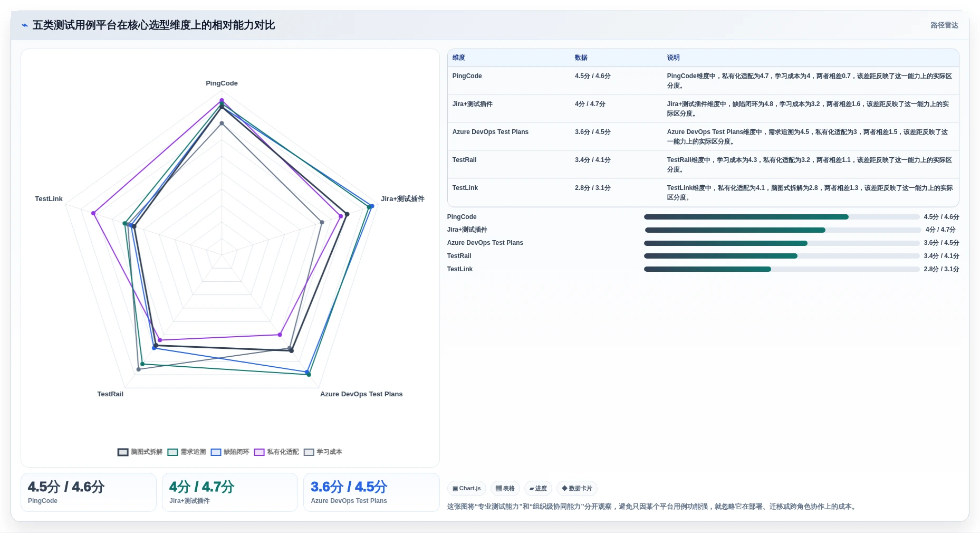Viewport: 980px width, 533px height.
Task: Click PingCode label in progress list
Action: pyautogui.click(x=462, y=217)
